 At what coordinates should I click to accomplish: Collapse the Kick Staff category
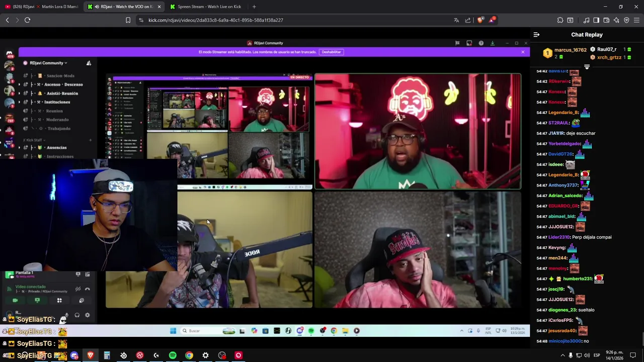pyautogui.click(x=34, y=140)
